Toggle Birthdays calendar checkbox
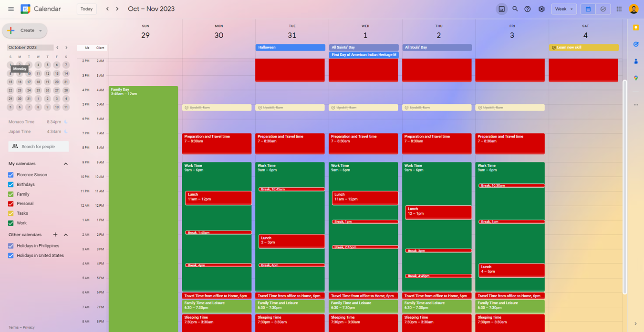The image size is (644, 332). pos(10,184)
